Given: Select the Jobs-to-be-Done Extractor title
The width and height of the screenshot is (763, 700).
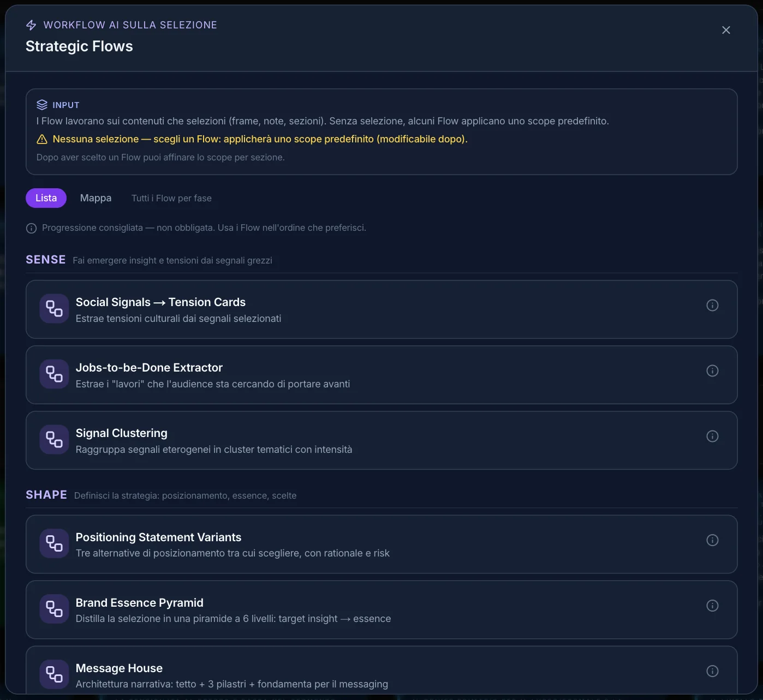Looking at the screenshot, I should click(x=149, y=368).
